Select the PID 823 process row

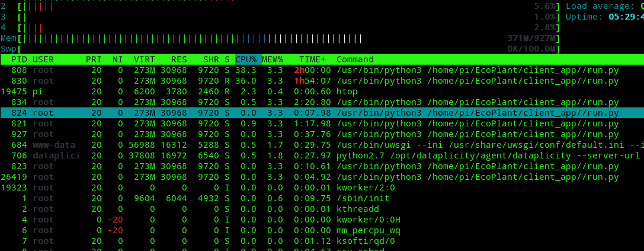click(322, 166)
